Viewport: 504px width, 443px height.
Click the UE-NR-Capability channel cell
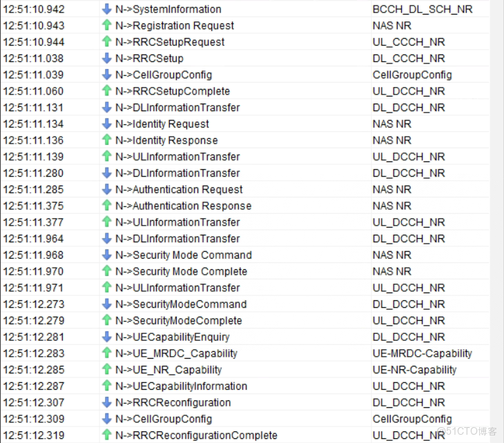coord(415,370)
